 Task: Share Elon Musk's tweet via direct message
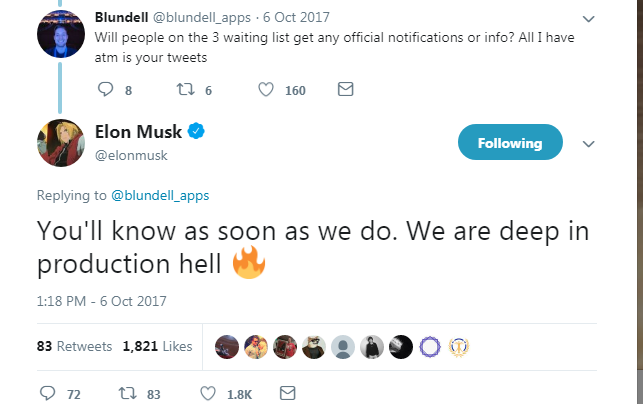tap(287, 393)
